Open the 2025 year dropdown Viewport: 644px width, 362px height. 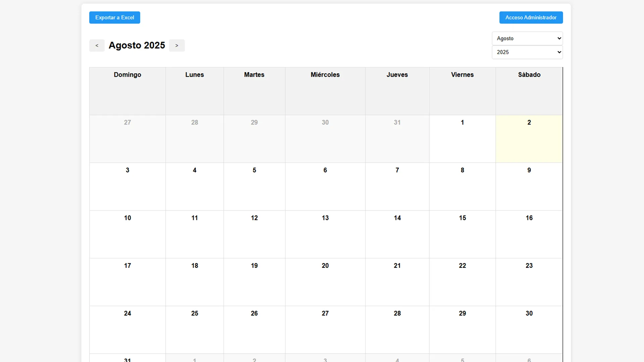pyautogui.click(x=527, y=52)
